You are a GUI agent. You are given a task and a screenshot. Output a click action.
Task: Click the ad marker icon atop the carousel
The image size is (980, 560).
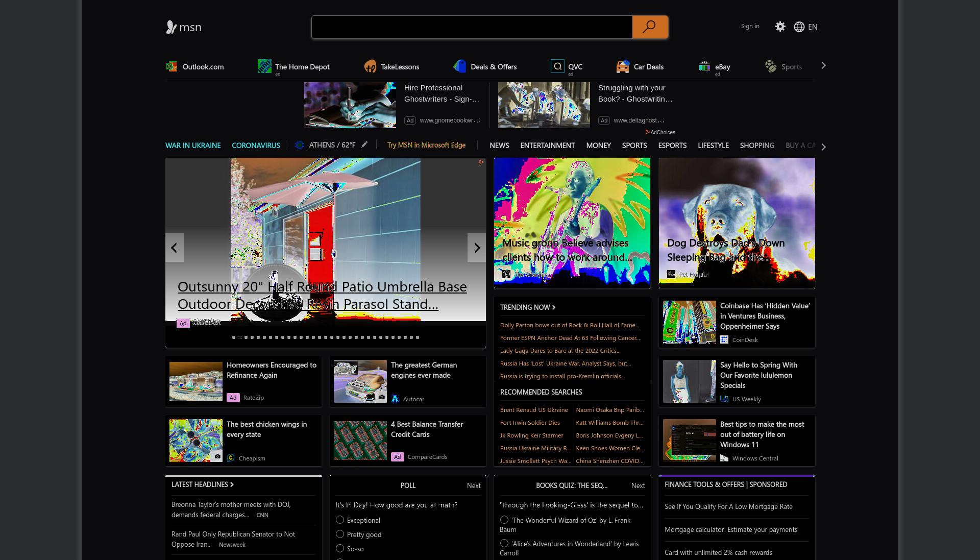481,162
